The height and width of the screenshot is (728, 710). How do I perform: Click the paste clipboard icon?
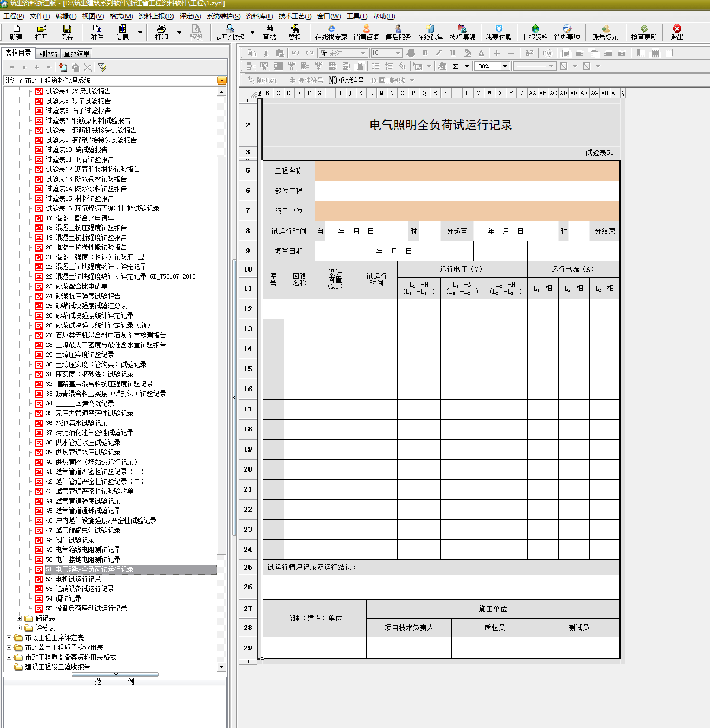(280, 53)
